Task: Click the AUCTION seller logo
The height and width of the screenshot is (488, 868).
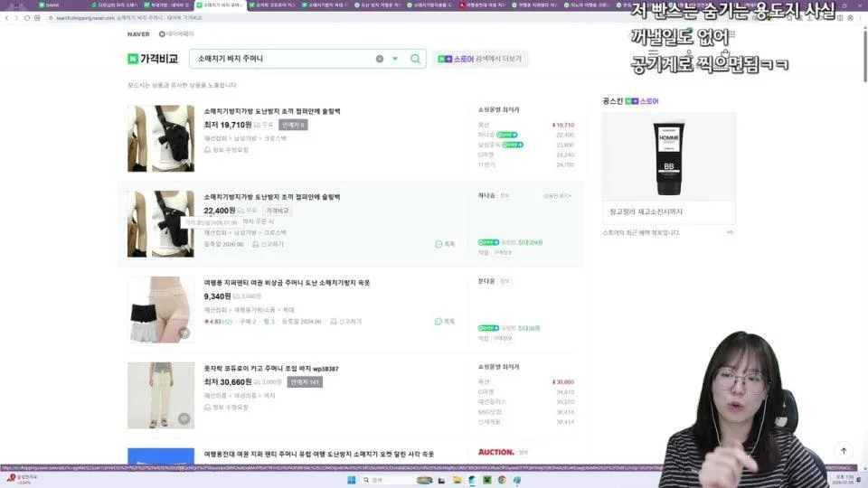Action: 496,452
